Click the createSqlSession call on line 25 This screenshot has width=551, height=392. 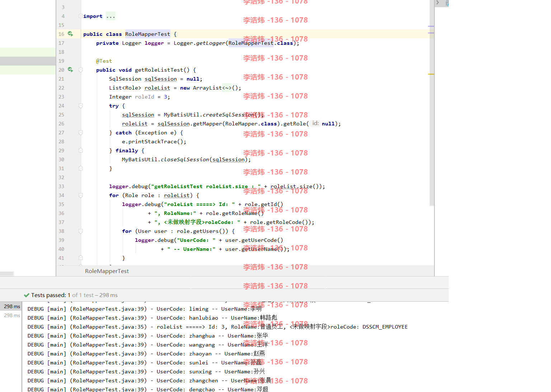[x=228, y=115]
